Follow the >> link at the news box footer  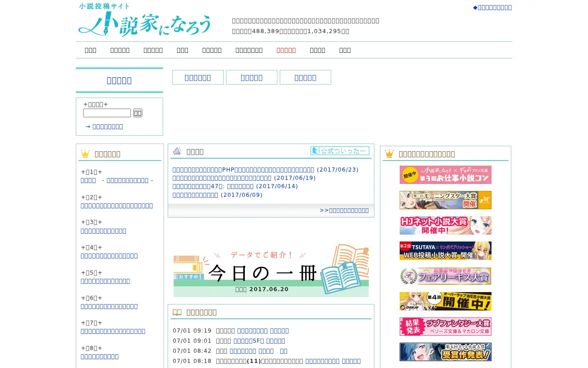tap(344, 211)
